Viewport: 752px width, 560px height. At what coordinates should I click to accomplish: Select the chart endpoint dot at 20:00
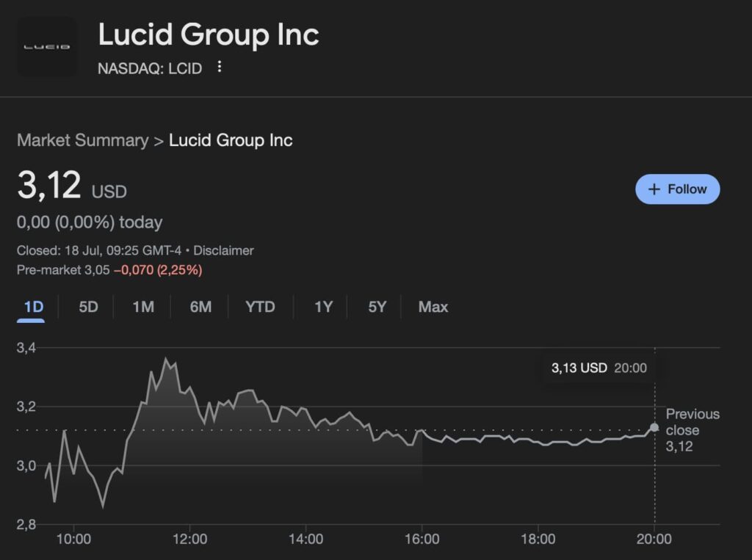coord(654,426)
